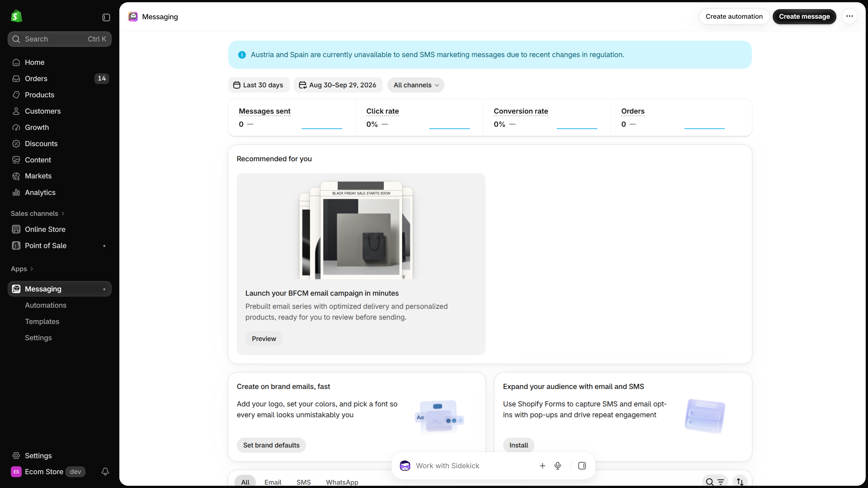Open Orders in the sidebar
The height and width of the screenshot is (488, 868).
tap(60, 78)
